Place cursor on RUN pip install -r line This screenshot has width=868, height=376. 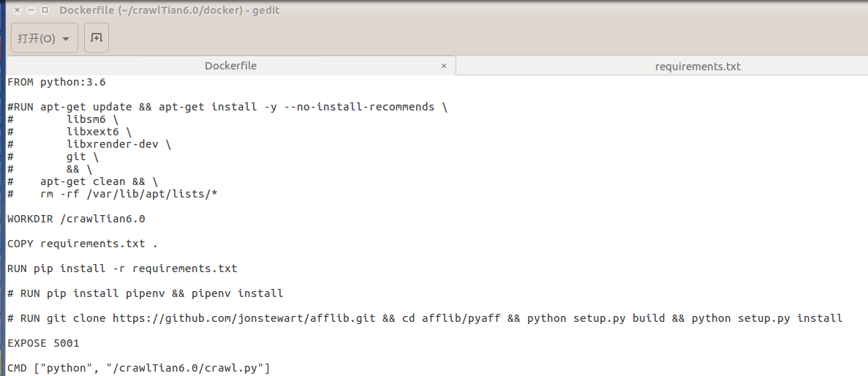click(122, 268)
